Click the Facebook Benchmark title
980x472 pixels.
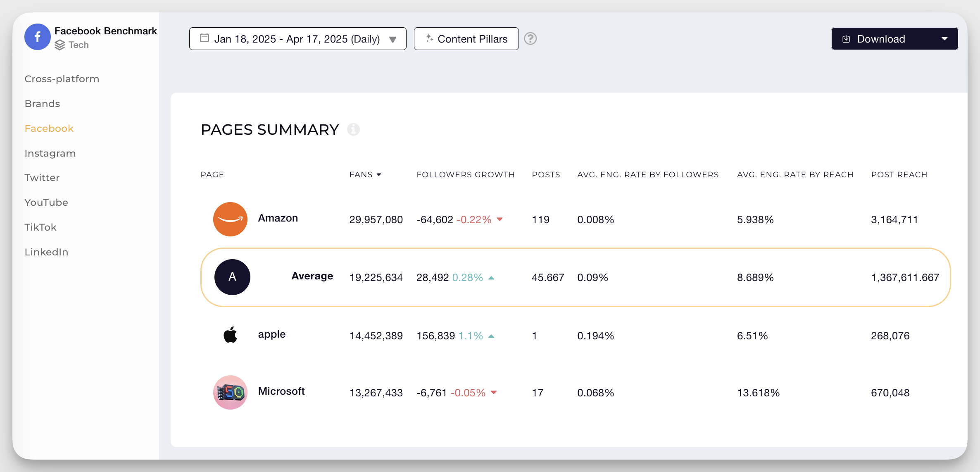pyautogui.click(x=105, y=31)
